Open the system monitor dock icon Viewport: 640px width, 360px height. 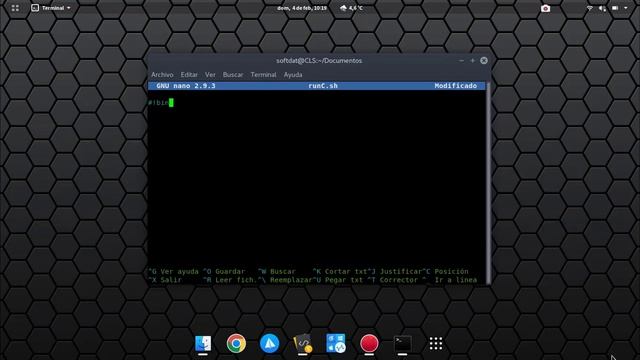pos(336,343)
